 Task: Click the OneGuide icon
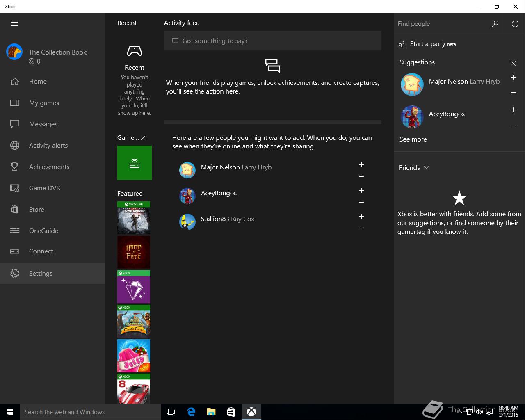(x=15, y=231)
